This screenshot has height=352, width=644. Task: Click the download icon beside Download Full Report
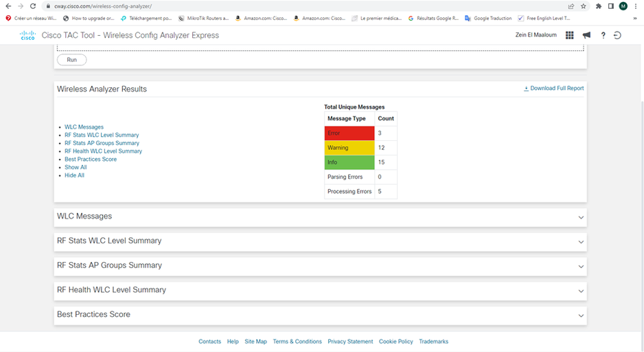[x=526, y=89]
